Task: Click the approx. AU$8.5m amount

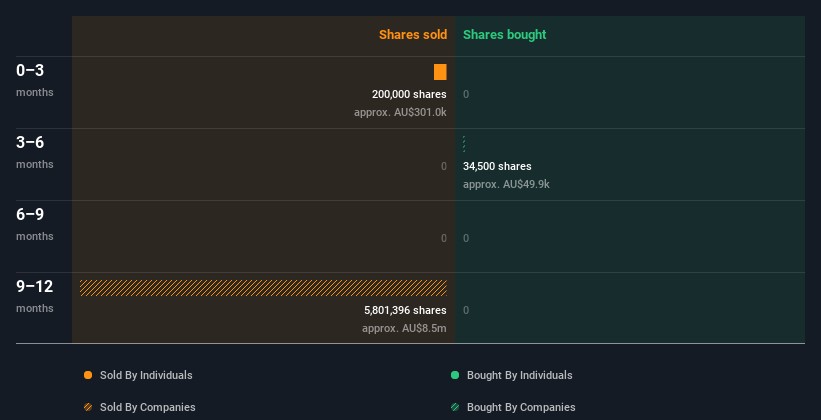Action: point(404,328)
